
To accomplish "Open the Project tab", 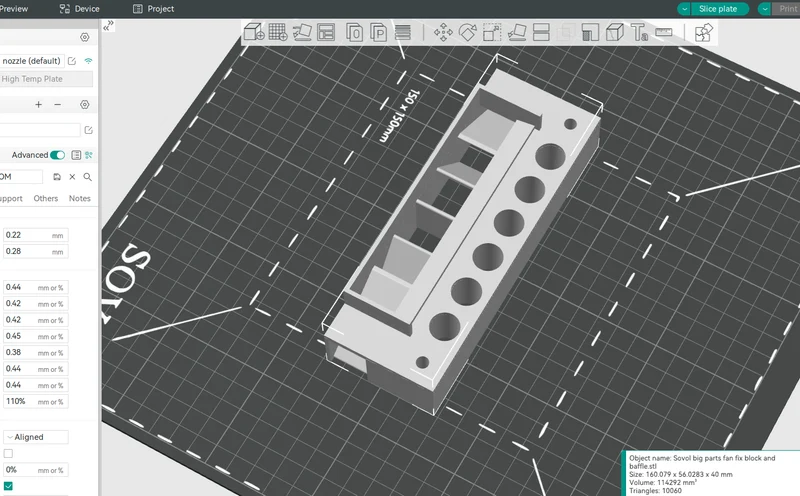I will point(154,9).
